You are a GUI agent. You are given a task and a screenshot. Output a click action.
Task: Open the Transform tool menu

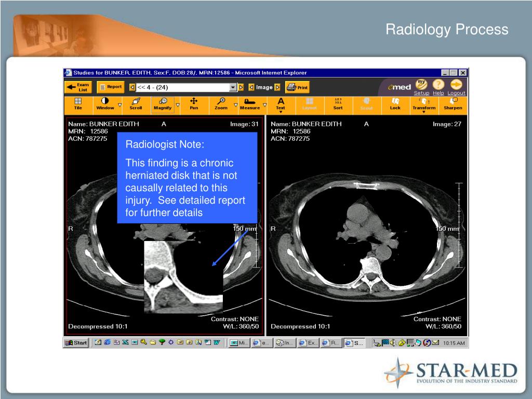click(x=424, y=104)
